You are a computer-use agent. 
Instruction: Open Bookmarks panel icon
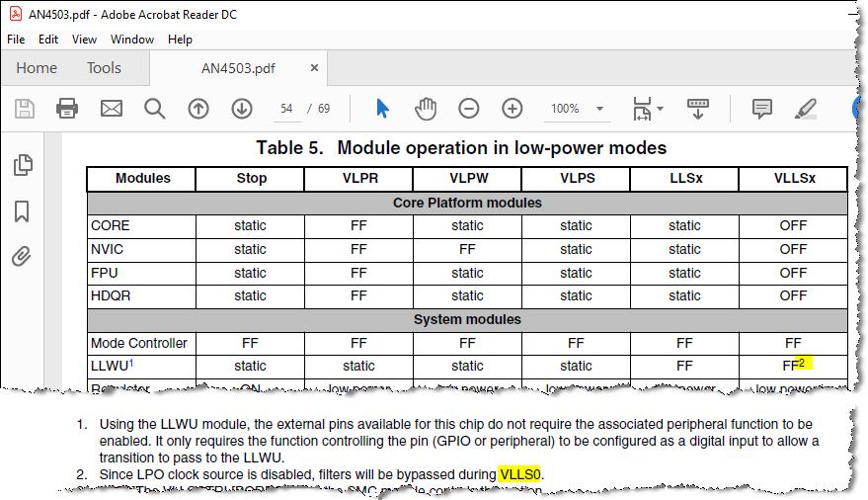tap(22, 211)
